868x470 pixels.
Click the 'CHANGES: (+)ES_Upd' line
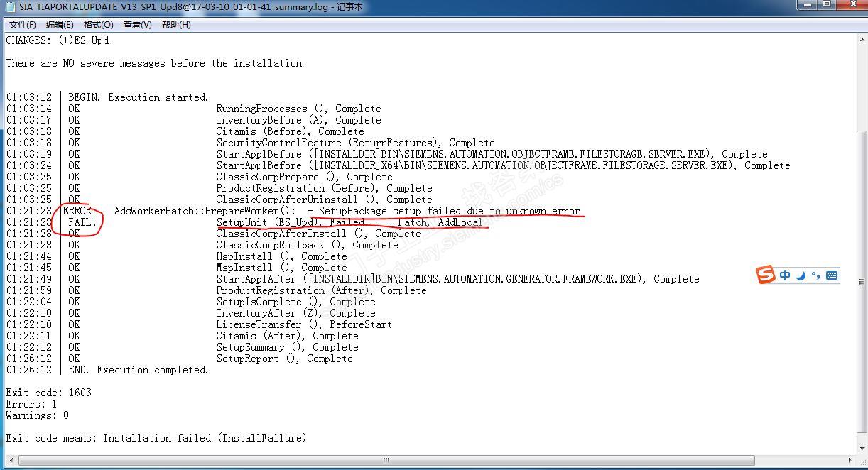58,40
